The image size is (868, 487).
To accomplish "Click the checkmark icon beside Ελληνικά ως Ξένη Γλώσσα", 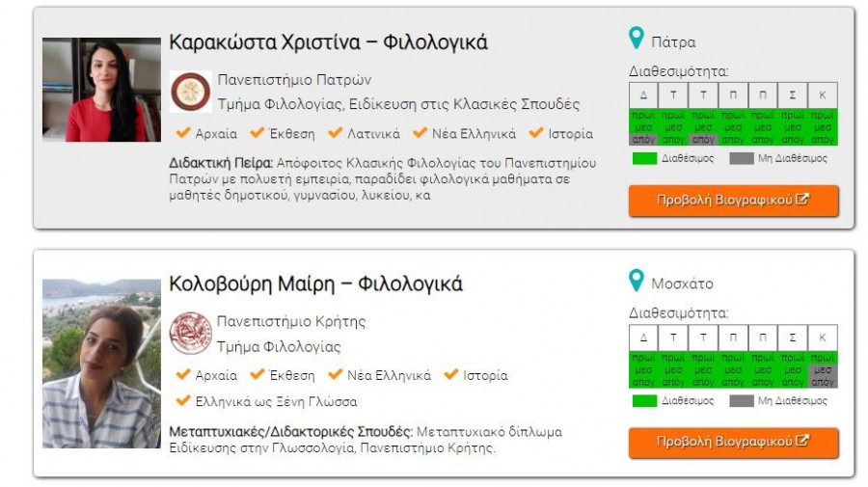I will (x=182, y=400).
